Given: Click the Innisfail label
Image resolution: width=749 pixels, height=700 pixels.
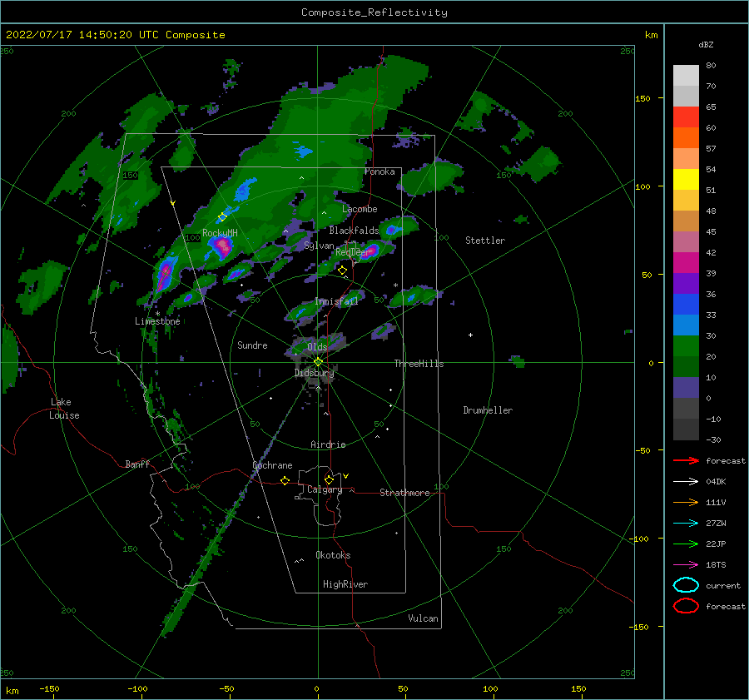Looking at the screenshot, I should tap(336, 301).
